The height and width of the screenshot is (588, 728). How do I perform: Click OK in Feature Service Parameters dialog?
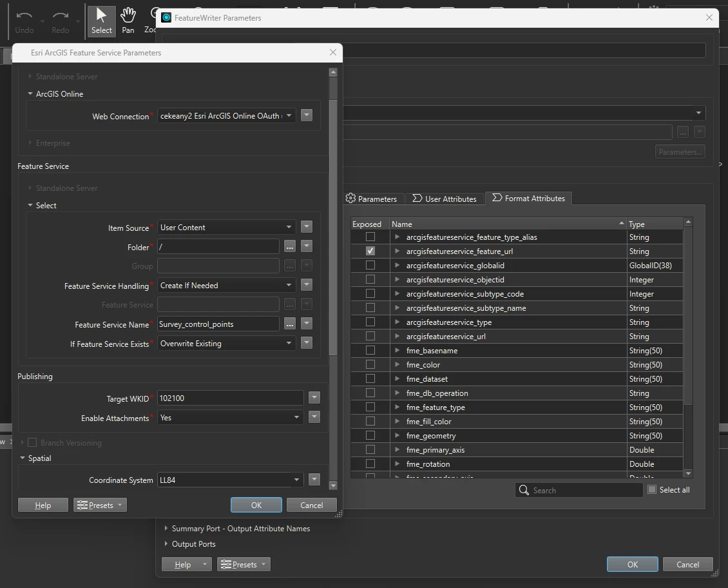pyautogui.click(x=256, y=505)
